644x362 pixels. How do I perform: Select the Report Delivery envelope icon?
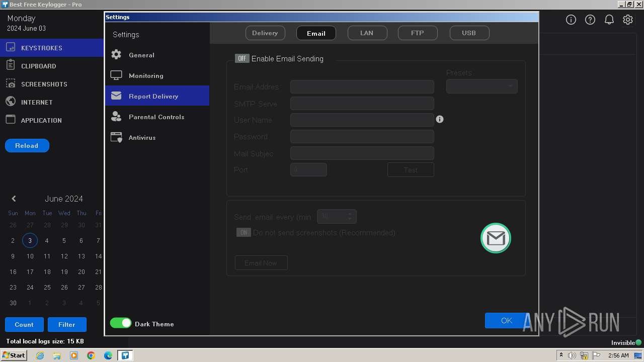point(116,96)
